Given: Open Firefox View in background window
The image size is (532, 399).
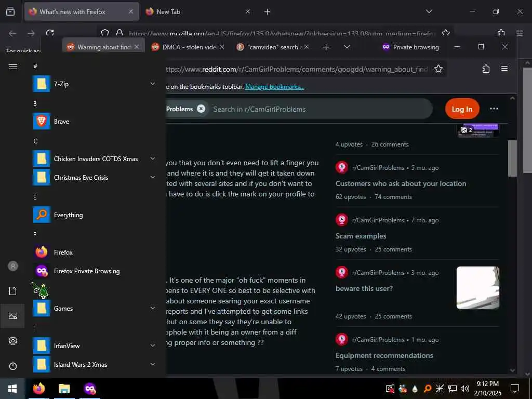Looking at the screenshot, I should [10, 11].
